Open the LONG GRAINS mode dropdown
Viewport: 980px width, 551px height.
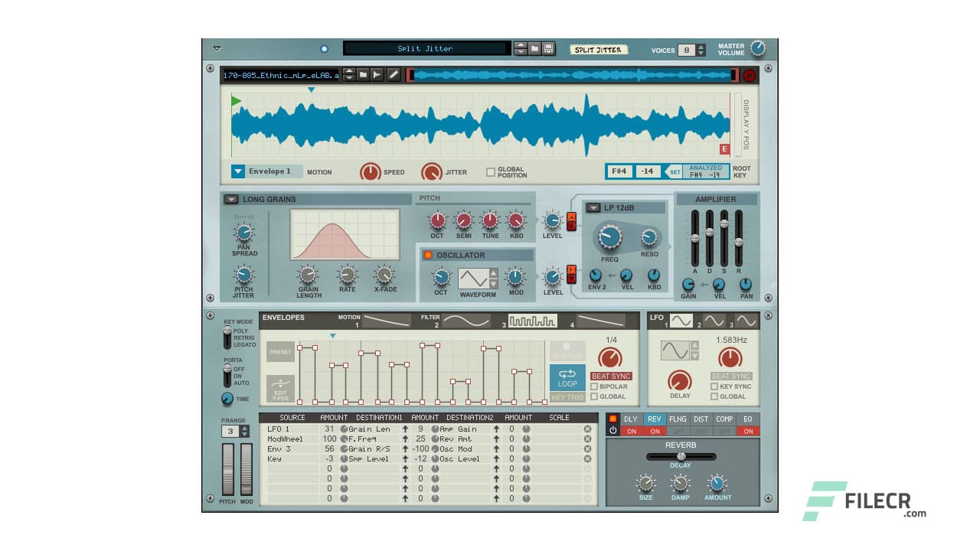(230, 199)
